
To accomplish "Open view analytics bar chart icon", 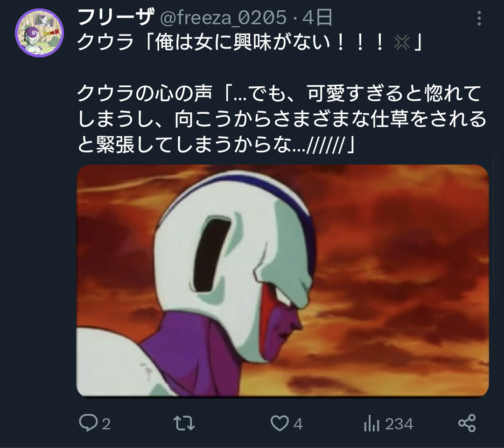I will coord(371,423).
